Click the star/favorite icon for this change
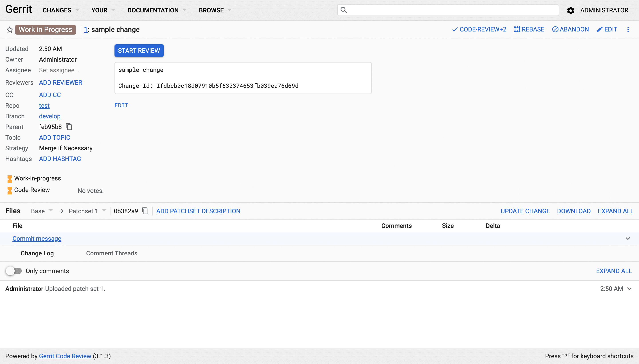This screenshot has width=639, height=364. coord(9,30)
